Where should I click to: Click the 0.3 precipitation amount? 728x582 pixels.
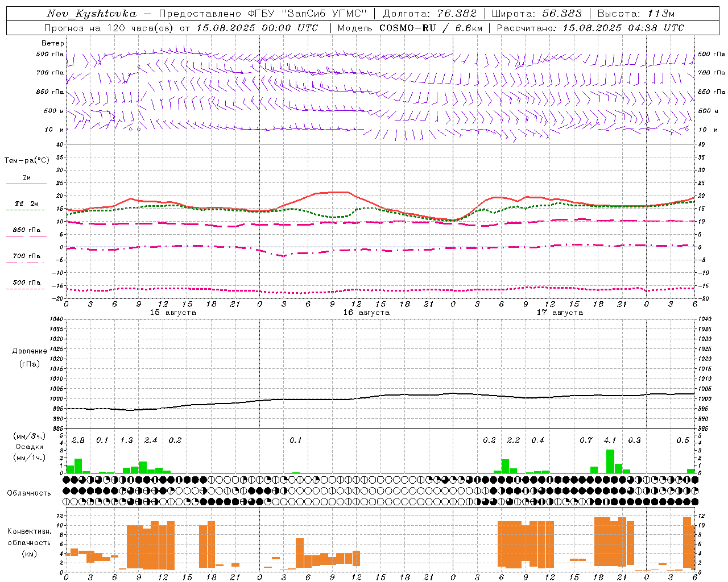tap(634, 440)
